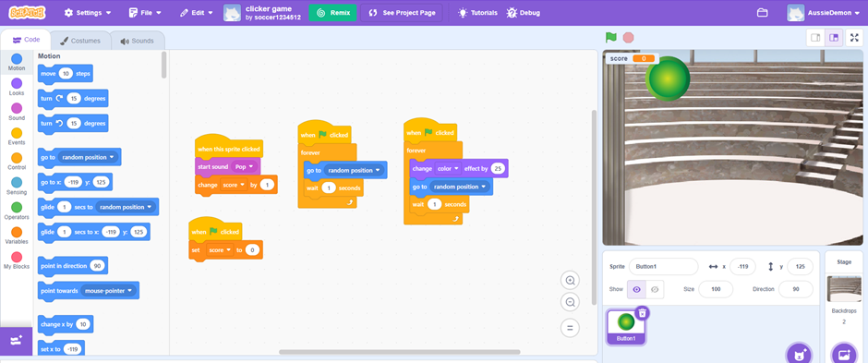
Task: Open palette go to random position dropdown
Action: 89,157
